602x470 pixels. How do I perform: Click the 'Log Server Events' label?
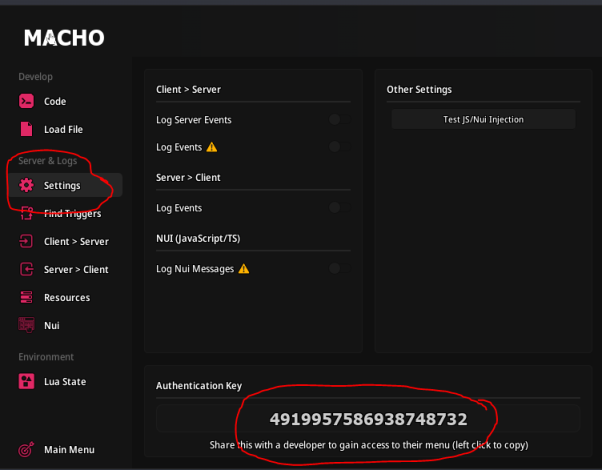click(194, 120)
